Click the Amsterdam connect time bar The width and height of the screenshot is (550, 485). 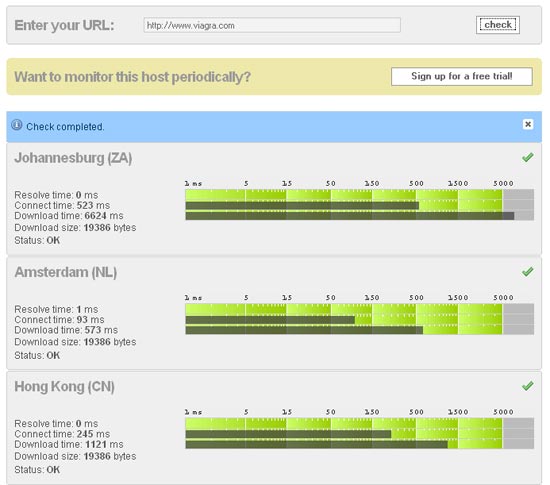coord(270,320)
